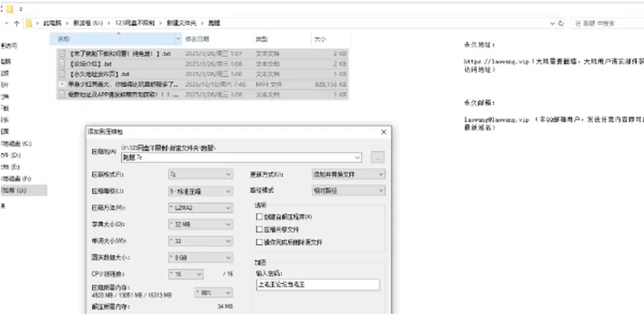Screen dimensions: 644x315
Task: Select drive (D:) in the navigation pane
Action: [x=11, y=155]
